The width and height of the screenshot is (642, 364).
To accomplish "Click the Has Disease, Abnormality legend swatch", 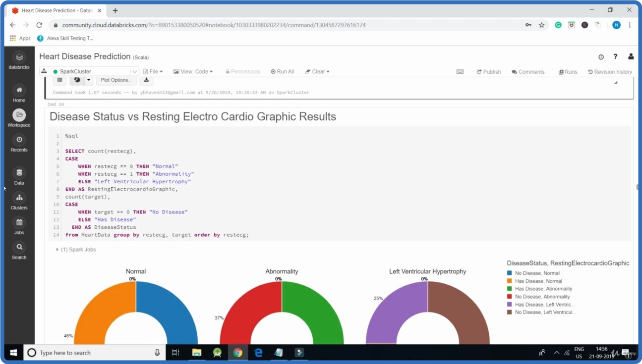I will point(509,289).
